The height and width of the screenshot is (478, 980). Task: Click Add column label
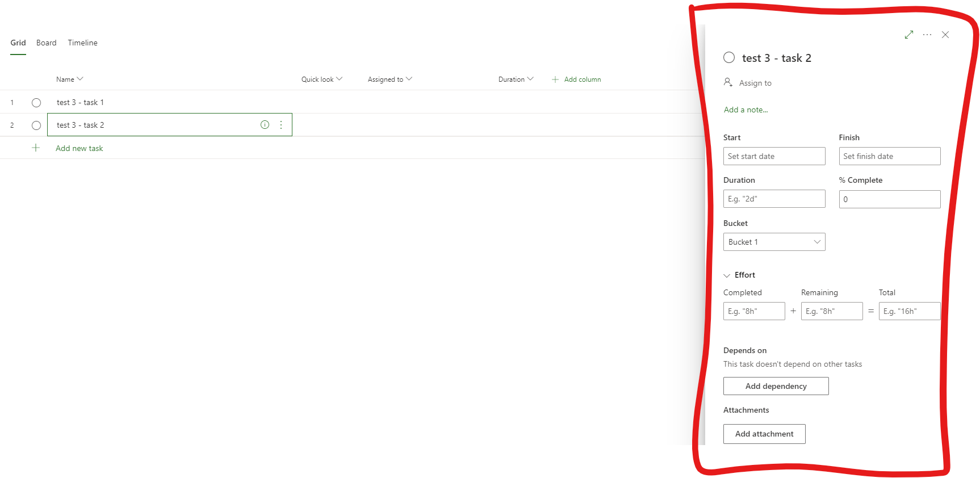coord(583,79)
